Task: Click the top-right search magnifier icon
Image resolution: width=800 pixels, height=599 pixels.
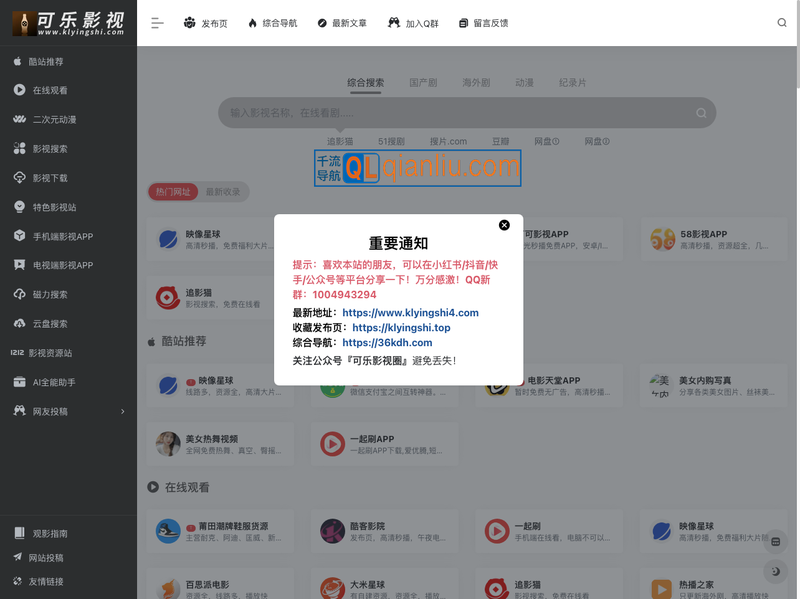Action: point(781,22)
